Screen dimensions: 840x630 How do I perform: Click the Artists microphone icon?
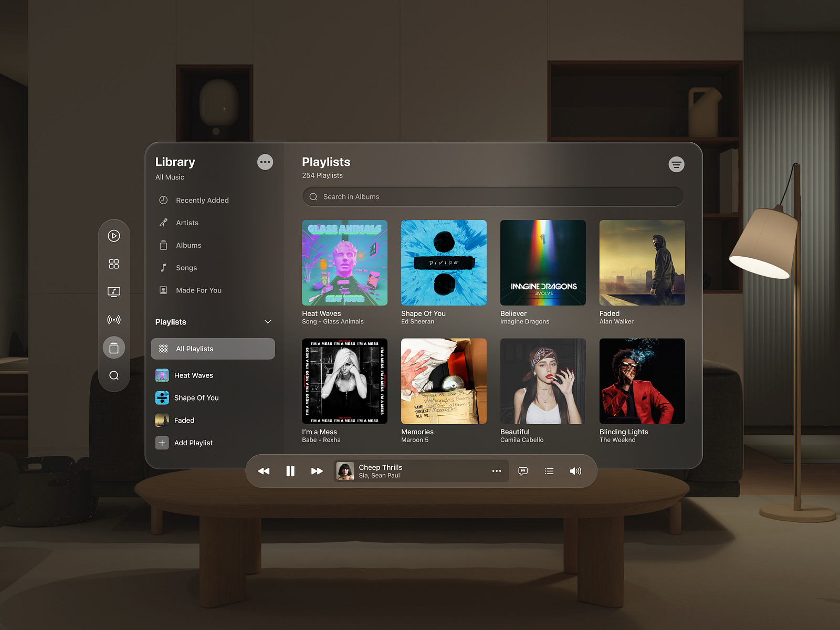[163, 223]
